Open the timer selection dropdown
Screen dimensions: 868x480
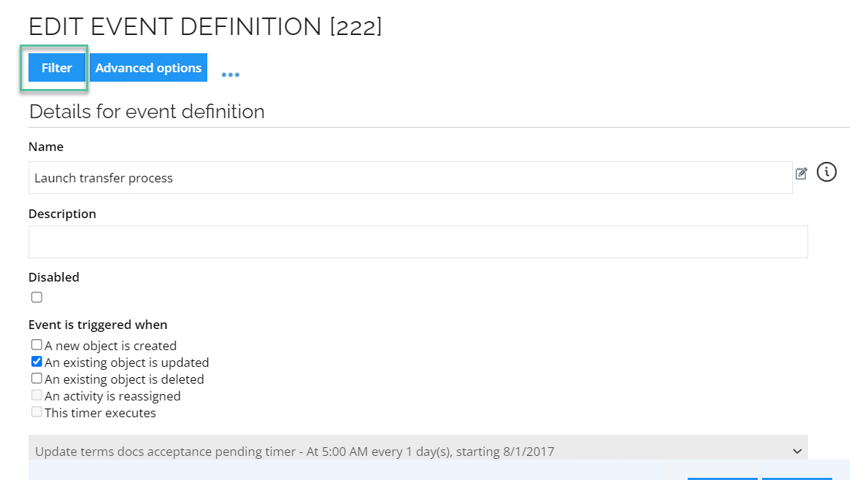pyautogui.click(x=418, y=450)
